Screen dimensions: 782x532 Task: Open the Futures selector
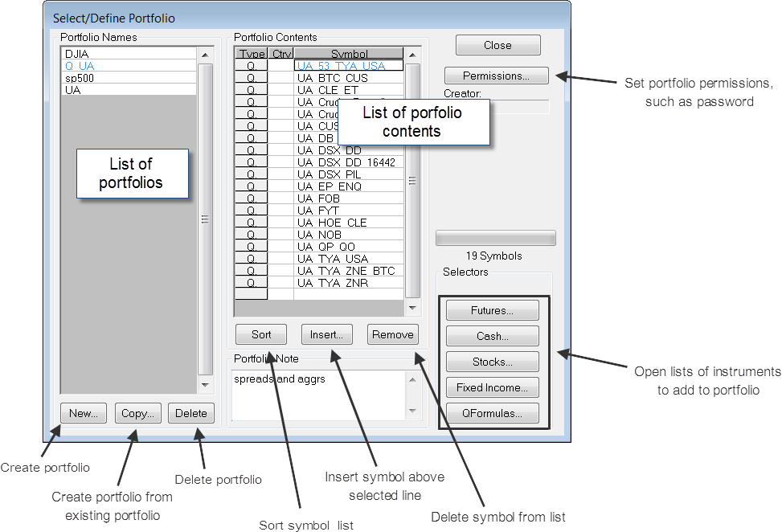493,310
